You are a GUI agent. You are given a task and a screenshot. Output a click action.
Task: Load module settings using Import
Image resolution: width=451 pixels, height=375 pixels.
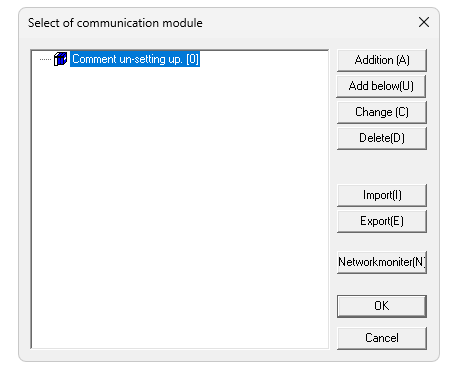coord(382,195)
